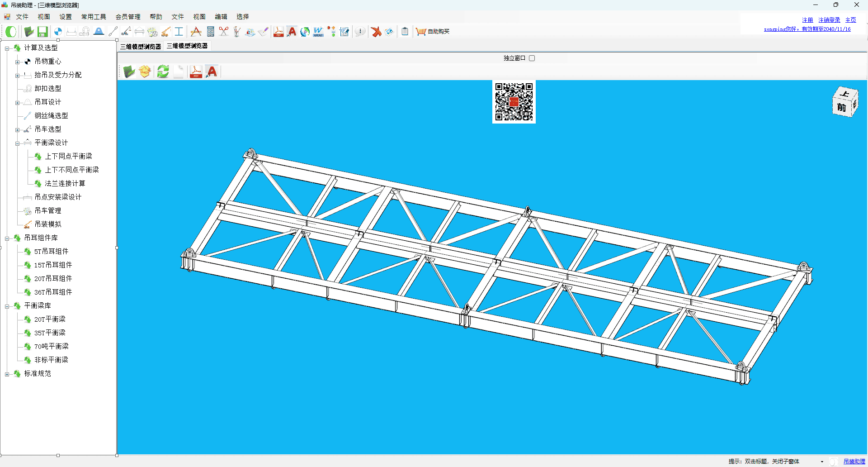Click the scissors icon in main toolbar
Viewport: 868px width, 467px height.
223,32
